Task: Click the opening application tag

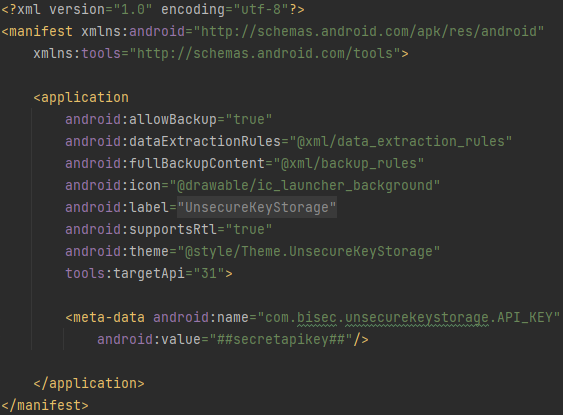Action: point(81,98)
